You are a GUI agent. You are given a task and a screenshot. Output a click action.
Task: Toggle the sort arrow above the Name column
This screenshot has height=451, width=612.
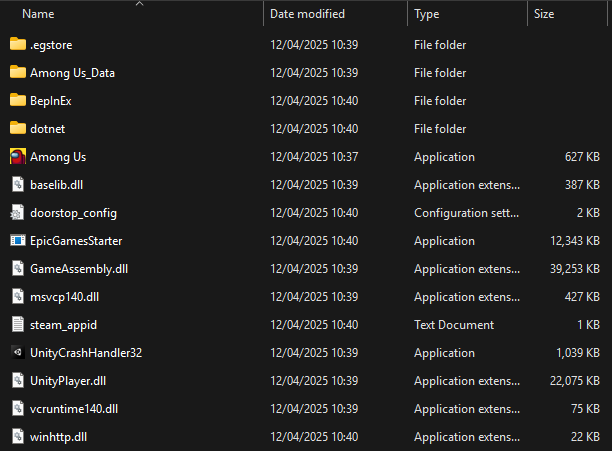coord(139,4)
